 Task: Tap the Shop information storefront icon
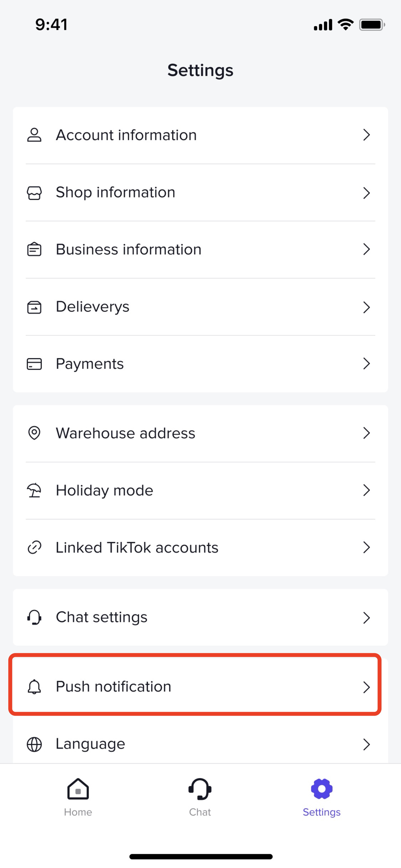click(x=34, y=193)
